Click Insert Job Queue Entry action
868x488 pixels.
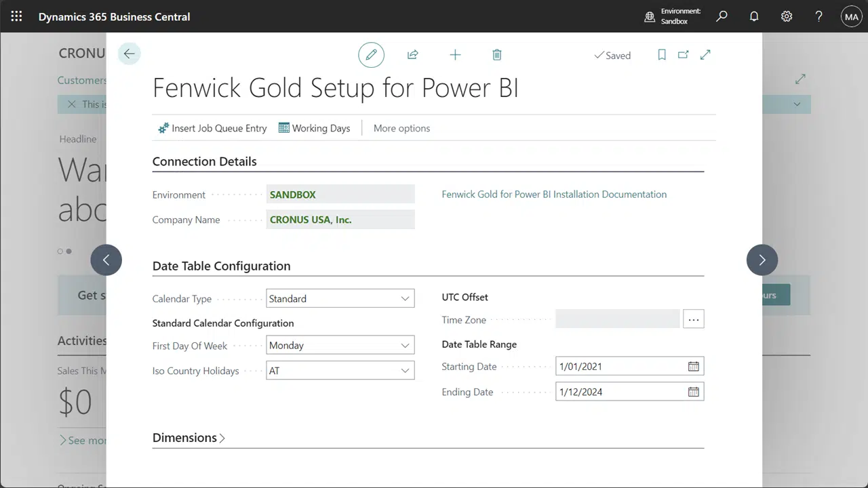point(212,128)
